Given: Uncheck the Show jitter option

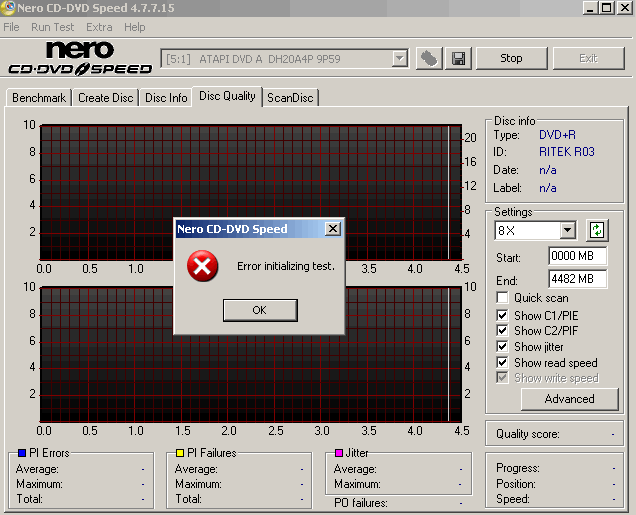Looking at the screenshot, I should click(502, 347).
